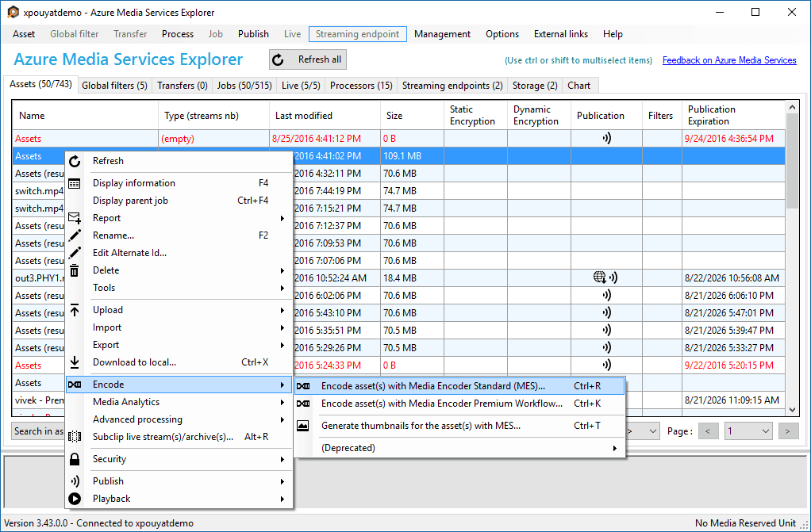
Task: Open the Options menu
Action: click(502, 34)
